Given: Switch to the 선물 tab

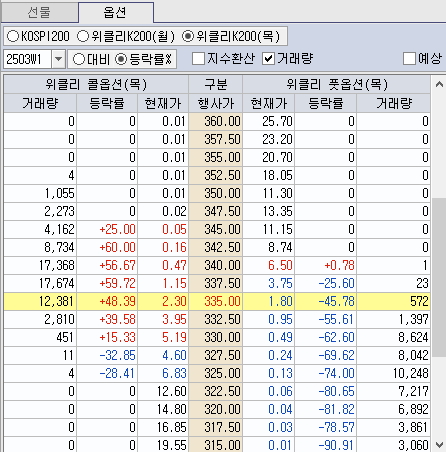Looking at the screenshot, I should (39, 13).
